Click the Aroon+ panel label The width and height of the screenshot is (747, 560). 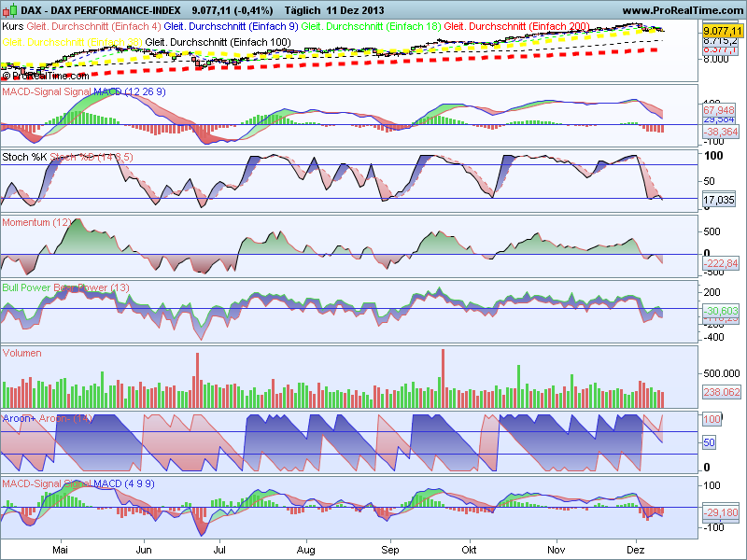coord(19,418)
